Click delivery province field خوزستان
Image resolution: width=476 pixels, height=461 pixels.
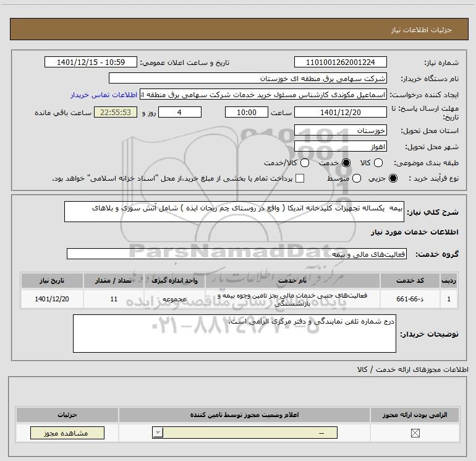[340, 130]
